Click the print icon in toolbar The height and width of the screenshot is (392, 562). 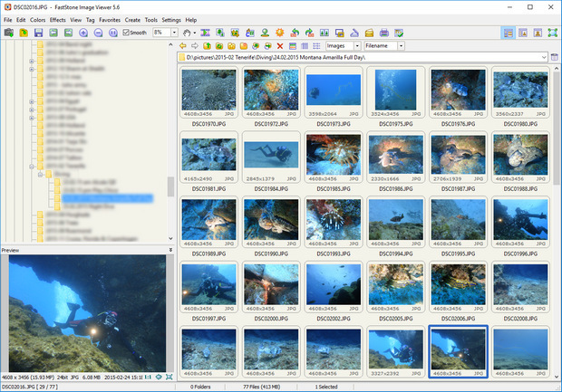(383, 33)
